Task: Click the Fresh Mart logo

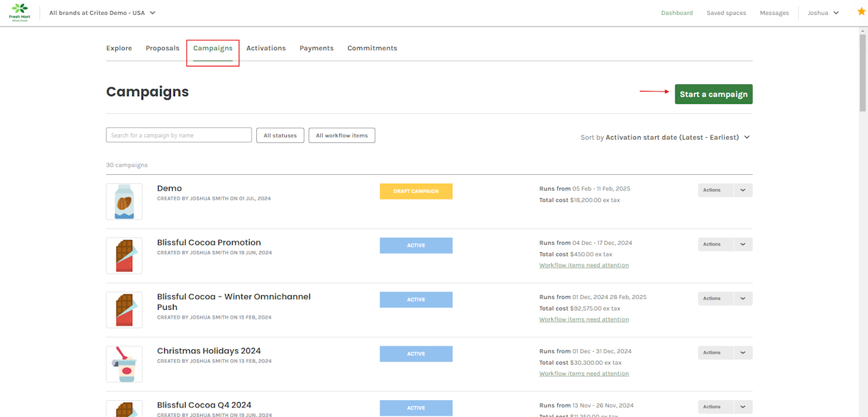Action: point(19,12)
